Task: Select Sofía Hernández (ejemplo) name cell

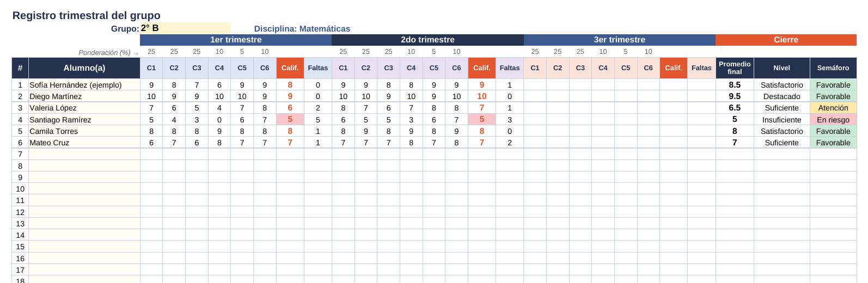Action: point(84,85)
